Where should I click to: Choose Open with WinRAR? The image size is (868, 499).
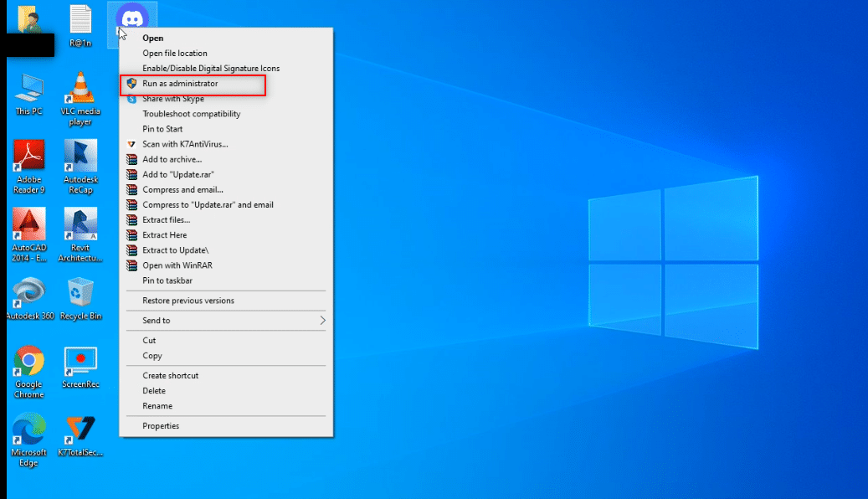pyautogui.click(x=226, y=265)
